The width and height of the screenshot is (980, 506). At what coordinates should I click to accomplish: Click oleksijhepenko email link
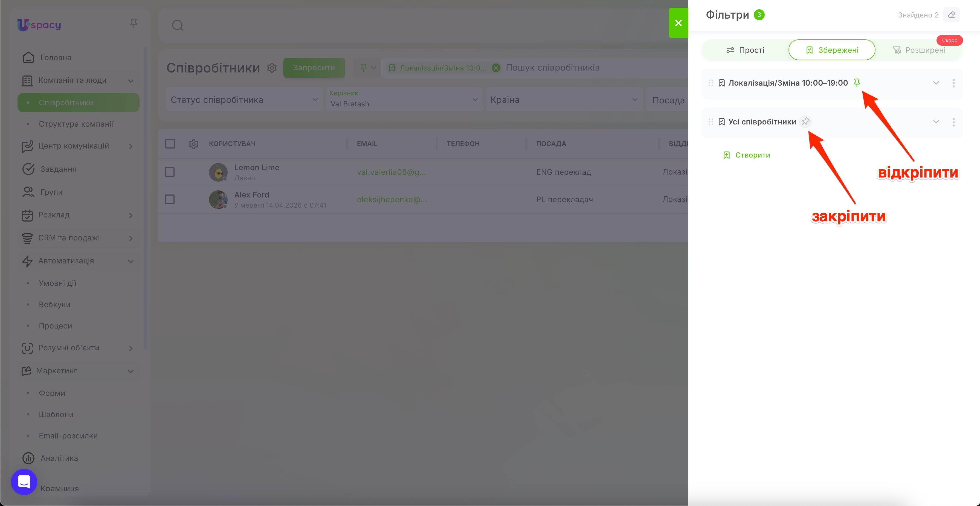[x=392, y=199]
